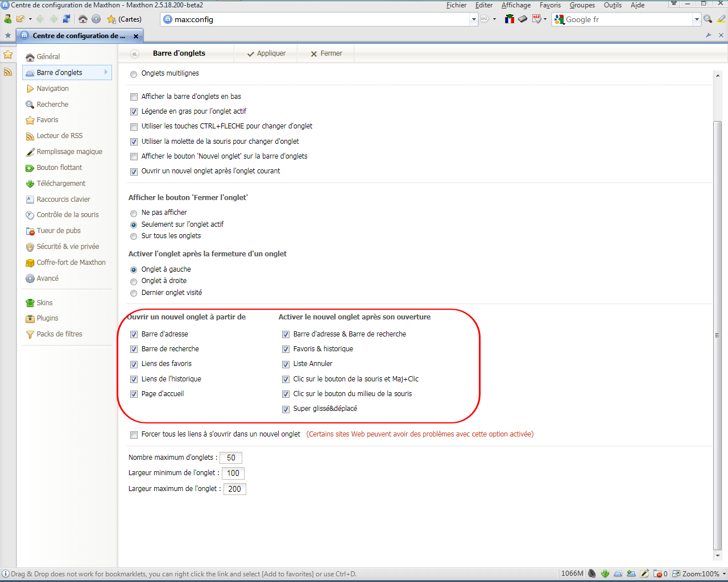Click the scrollbar down arrow

717,555
